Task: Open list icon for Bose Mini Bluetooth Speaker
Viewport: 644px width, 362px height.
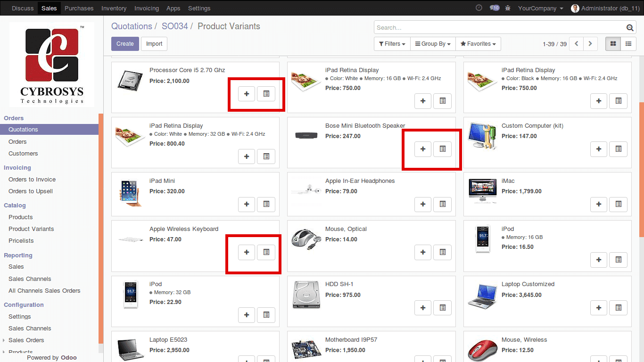Action: (x=442, y=149)
